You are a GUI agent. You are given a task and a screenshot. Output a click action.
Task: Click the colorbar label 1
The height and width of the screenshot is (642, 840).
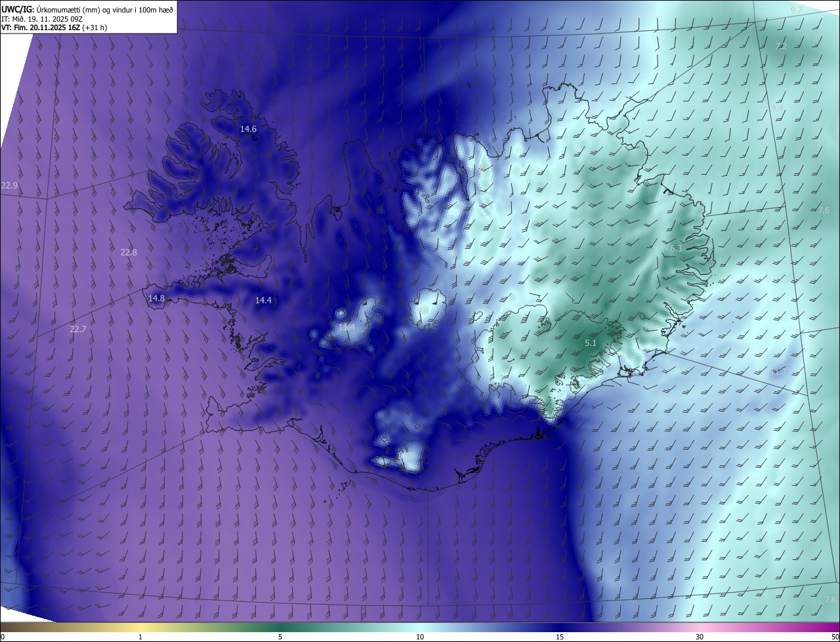point(140,637)
